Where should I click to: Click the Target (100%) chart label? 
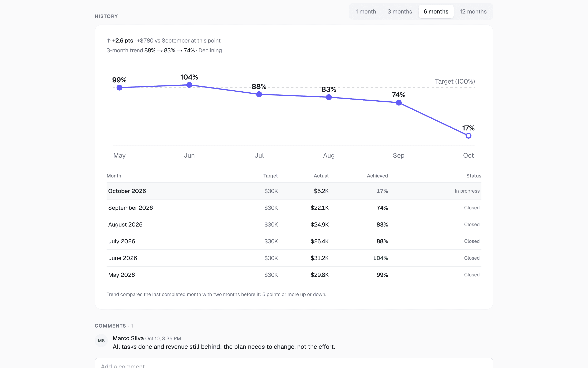[455, 81]
